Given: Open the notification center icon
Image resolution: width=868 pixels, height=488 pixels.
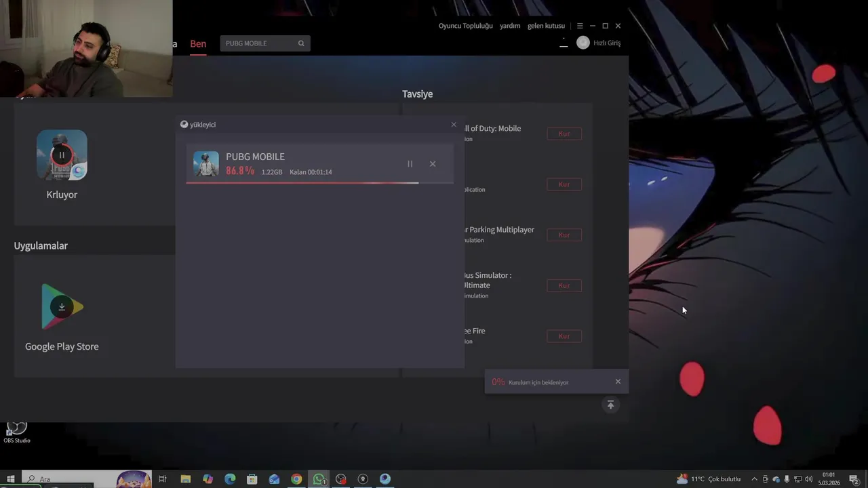Looking at the screenshot, I should 854,479.
